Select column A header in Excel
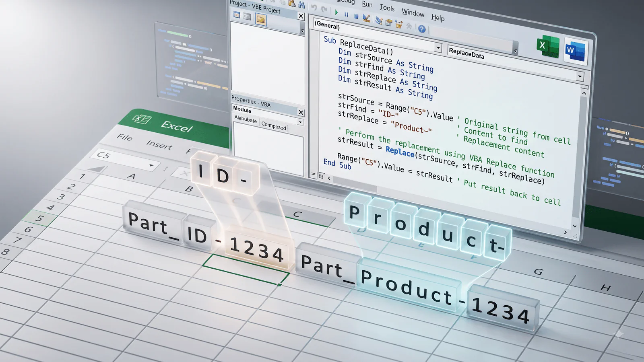Screen dimensions: 644x362 (131, 176)
